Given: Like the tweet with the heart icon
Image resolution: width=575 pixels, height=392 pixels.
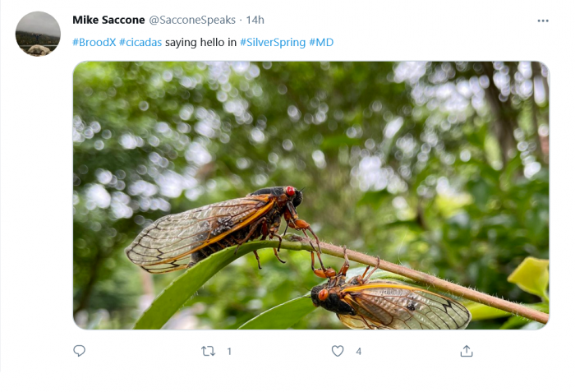Looking at the screenshot, I should point(338,351).
